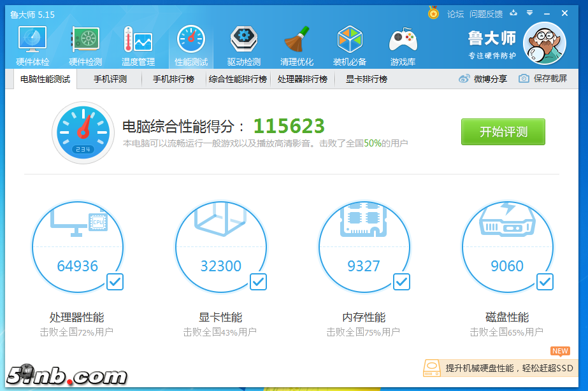588x391 pixels.
Task: Click the gold medal icon in title bar
Action: [x=434, y=13]
